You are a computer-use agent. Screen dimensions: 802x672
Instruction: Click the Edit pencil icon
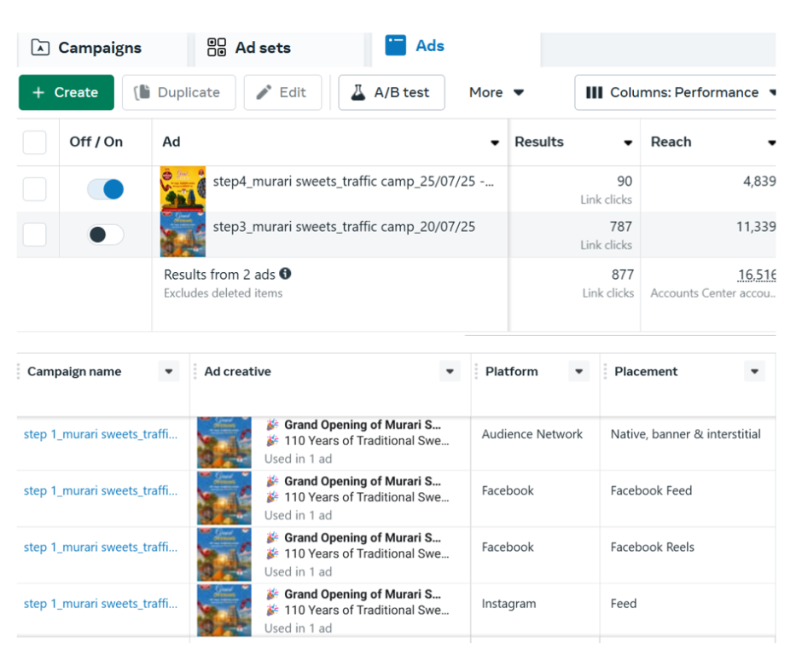[264, 92]
